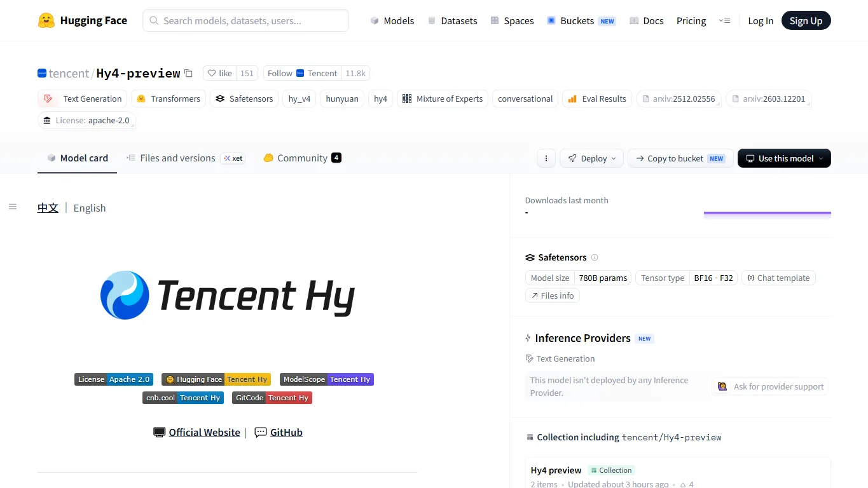Click the 151 likes count
This screenshot has height=488, width=868.
click(247, 73)
